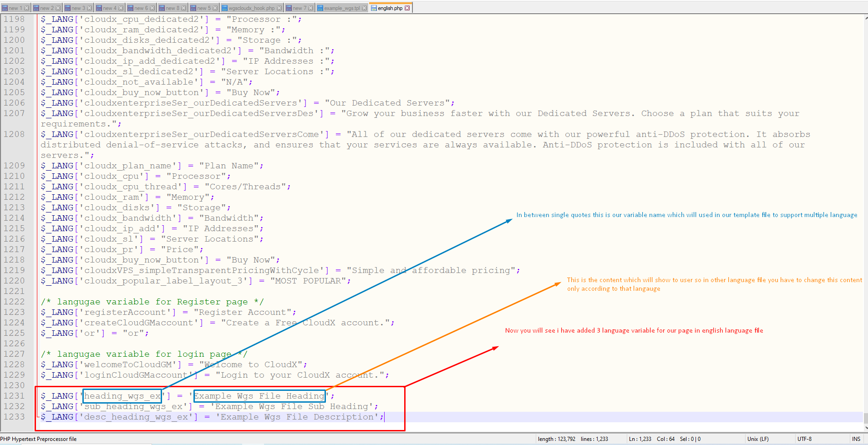Click the disk icon on new 3 tab
The image size is (868, 445).
tap(67, 8)
